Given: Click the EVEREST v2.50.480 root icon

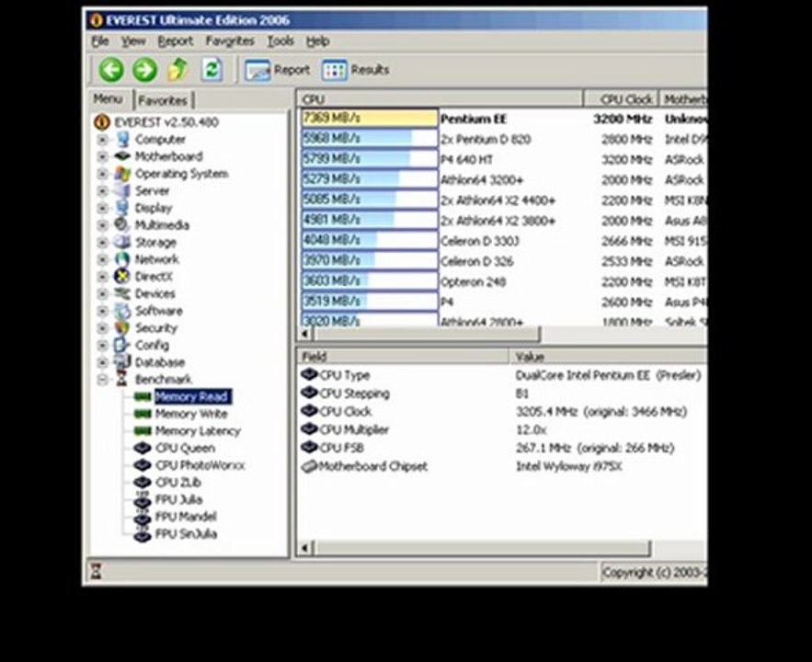Looking at the screenshot, I should click(102, 122).
